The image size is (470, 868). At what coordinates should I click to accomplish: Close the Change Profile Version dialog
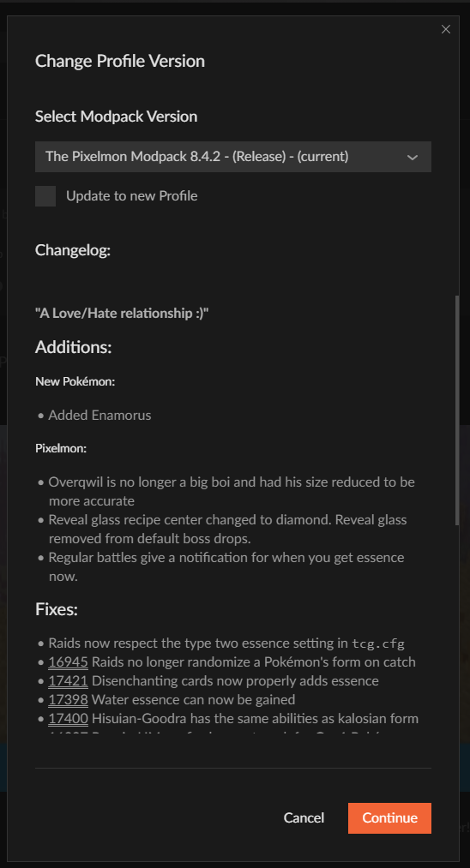pos(446,29)
